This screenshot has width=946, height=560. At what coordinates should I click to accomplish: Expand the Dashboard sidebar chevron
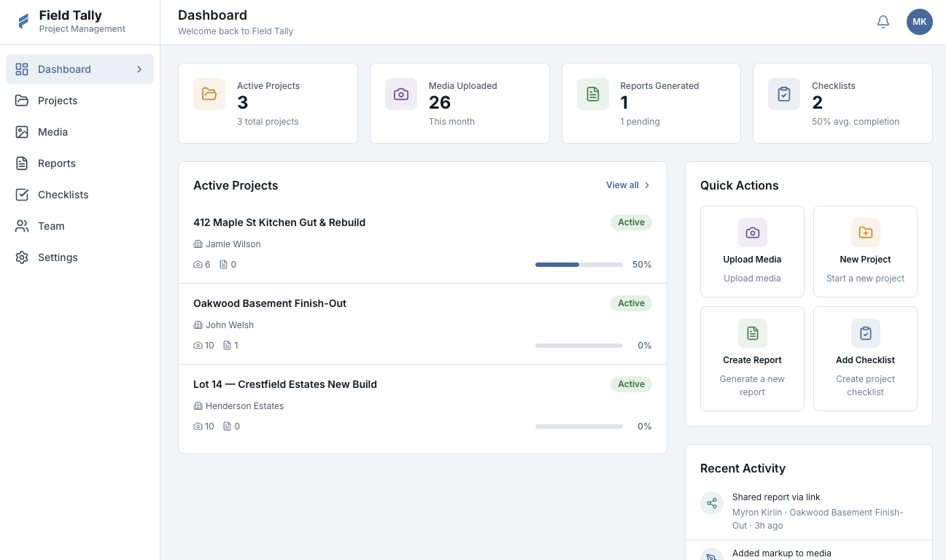point(139,69)
